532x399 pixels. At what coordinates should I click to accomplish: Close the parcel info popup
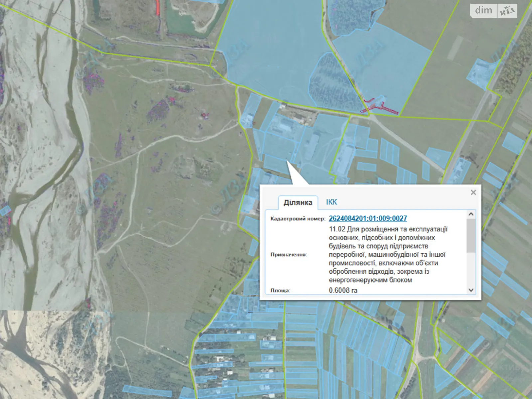click(x=473, y=192)
